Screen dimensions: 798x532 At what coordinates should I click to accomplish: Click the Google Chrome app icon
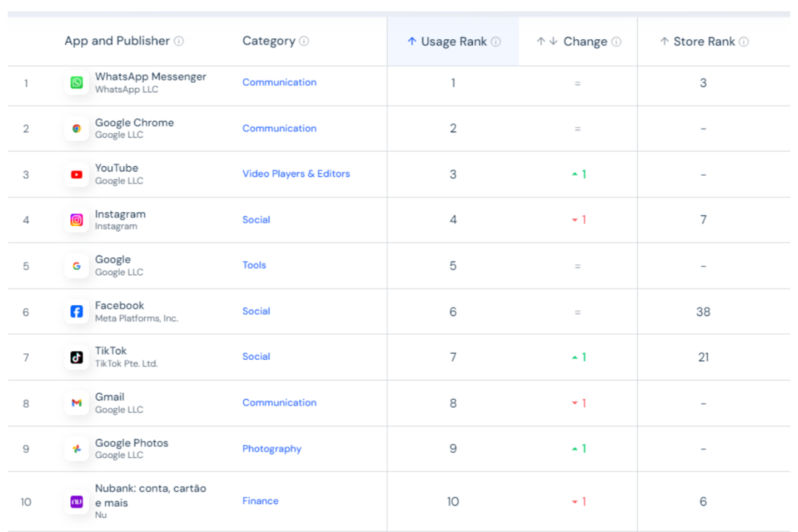tap(77, 129)
